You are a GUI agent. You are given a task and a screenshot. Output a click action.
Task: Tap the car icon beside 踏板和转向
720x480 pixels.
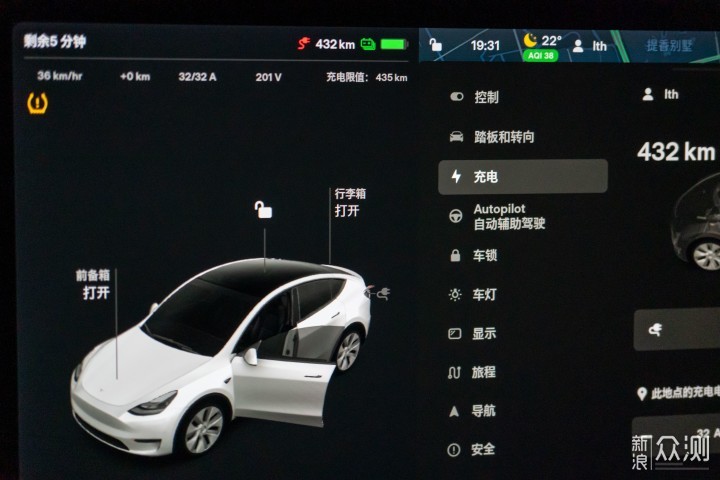pyautogui.click(x=456, y=136)
